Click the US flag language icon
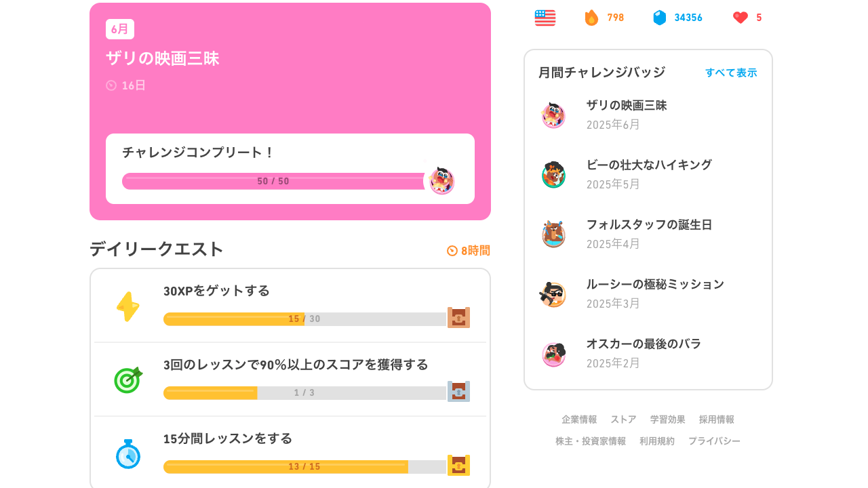Viewport: 868px width, 488px height. (x=545, y=18)
